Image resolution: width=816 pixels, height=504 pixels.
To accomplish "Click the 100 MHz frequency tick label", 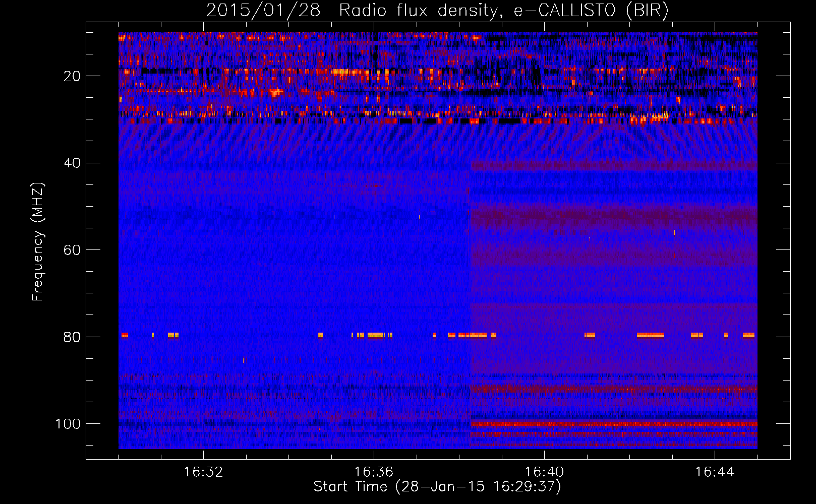I will point(68,424).
